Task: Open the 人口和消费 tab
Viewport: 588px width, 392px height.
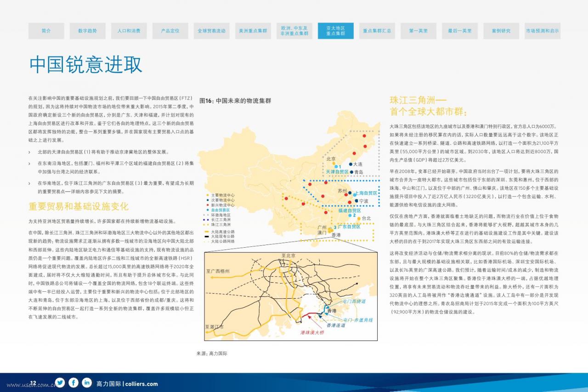Action: click(129, 31)
